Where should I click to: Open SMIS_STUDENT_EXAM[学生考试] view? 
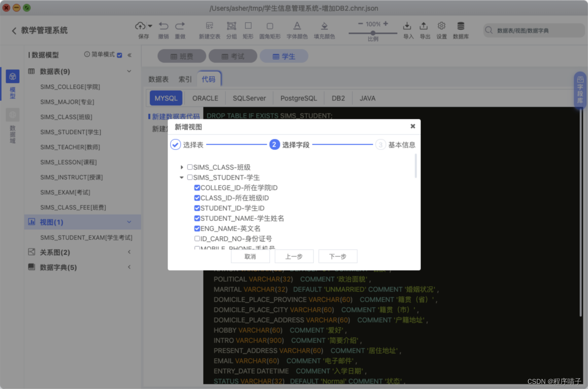tap(86, 237)
